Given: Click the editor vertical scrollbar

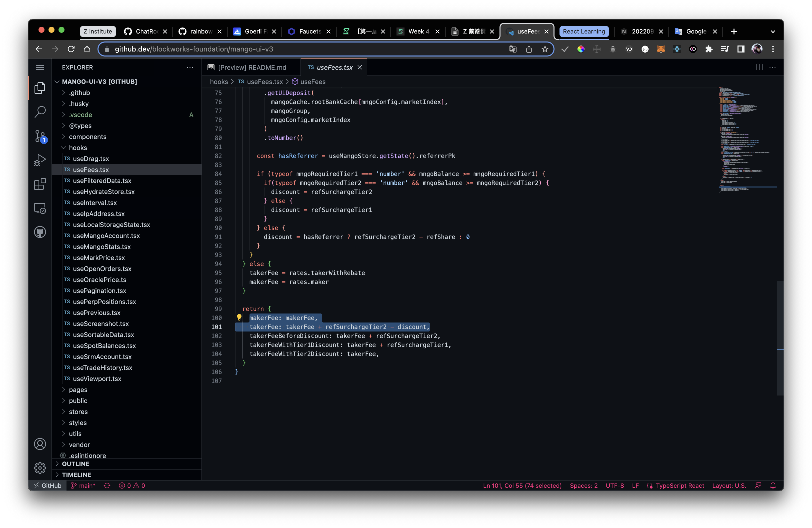Looking at the screenshot, I should (x=780, y=338).
